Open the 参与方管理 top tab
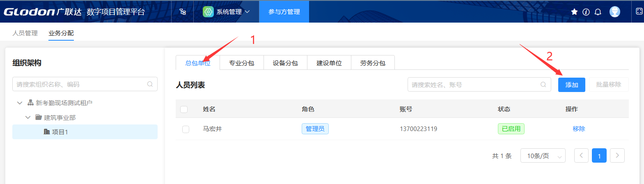This screenshot has width=644, height=184. tap(284, 11)
